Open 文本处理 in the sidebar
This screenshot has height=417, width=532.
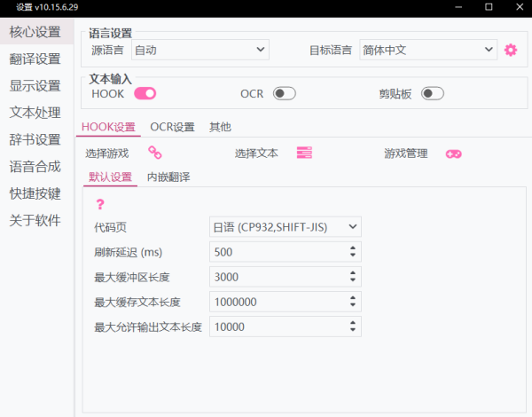click(35, 113)
